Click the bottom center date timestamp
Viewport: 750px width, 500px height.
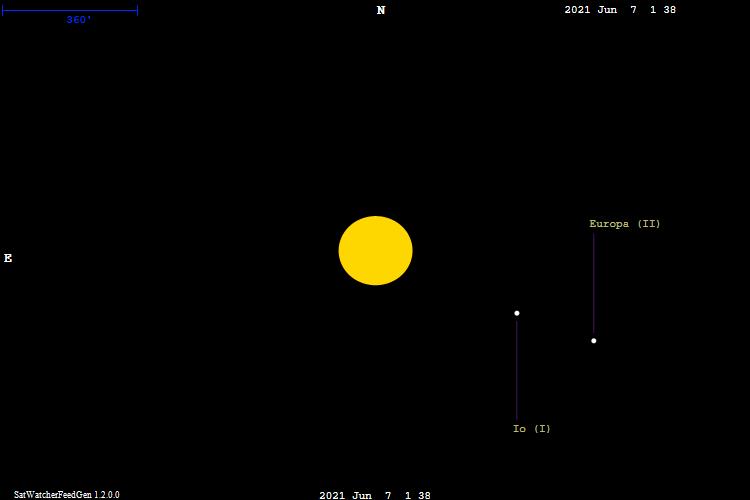[375, 495]
